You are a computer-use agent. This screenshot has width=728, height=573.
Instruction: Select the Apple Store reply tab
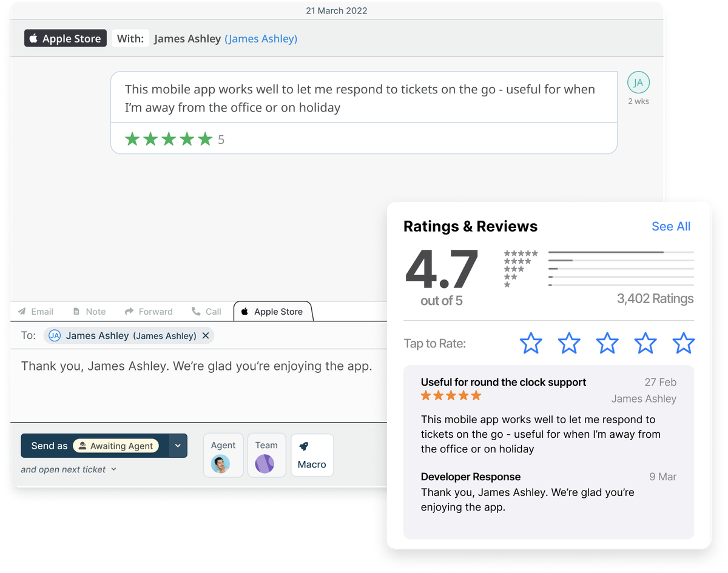(272, 312)
